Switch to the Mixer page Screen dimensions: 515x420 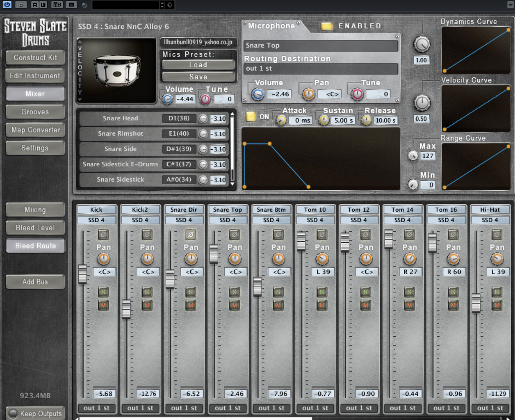coord(35,94)
